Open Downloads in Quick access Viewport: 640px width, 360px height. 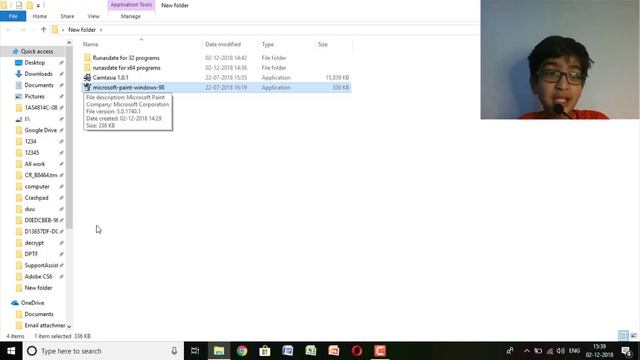[x=38, y=74]
